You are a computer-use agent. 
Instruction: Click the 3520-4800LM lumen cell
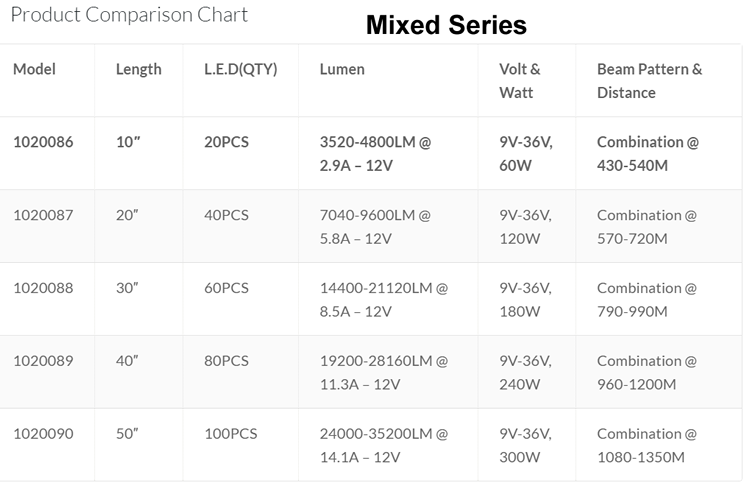click(375, 154)
